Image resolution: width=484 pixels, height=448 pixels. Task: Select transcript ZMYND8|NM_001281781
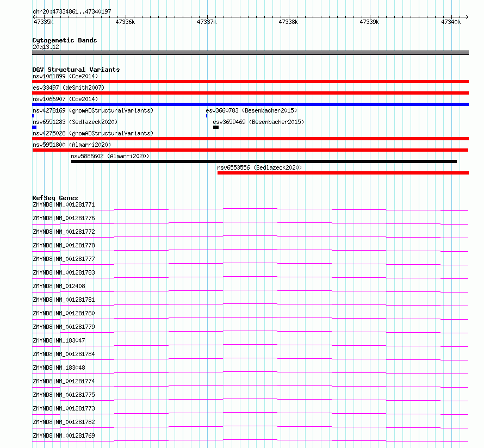pyautogui.click(x=64, y=300)
